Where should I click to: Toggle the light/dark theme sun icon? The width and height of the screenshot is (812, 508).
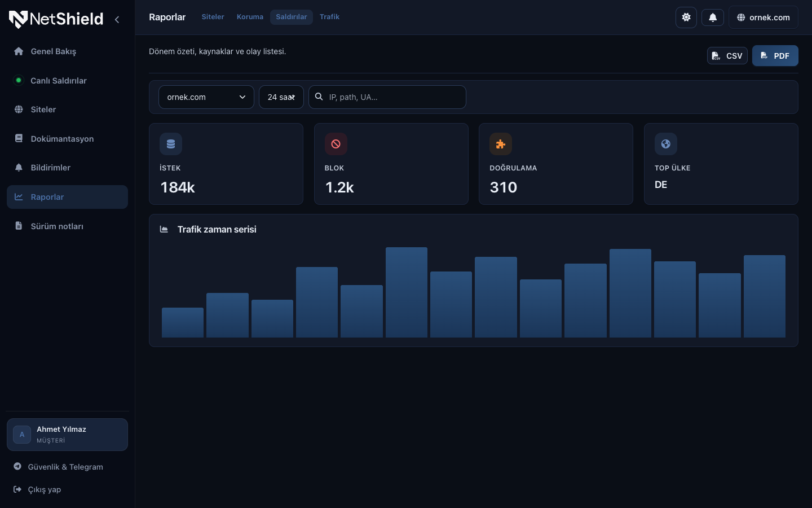pos(686,17)
